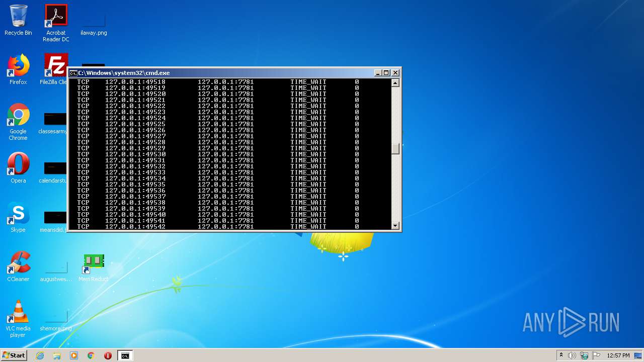Minimize the cmd.exe window
The image size is (644, 362).
click(378, 73)
